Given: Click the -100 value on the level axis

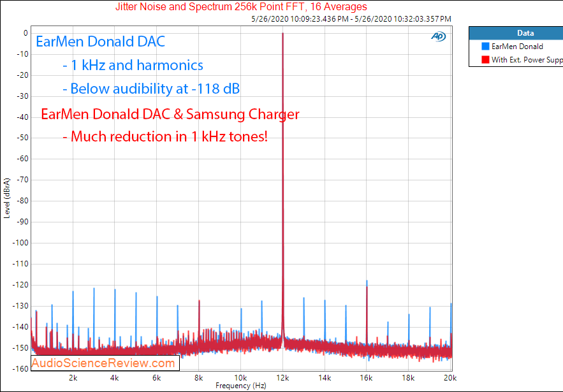Looking at the screenshot, I should point(20,243).
